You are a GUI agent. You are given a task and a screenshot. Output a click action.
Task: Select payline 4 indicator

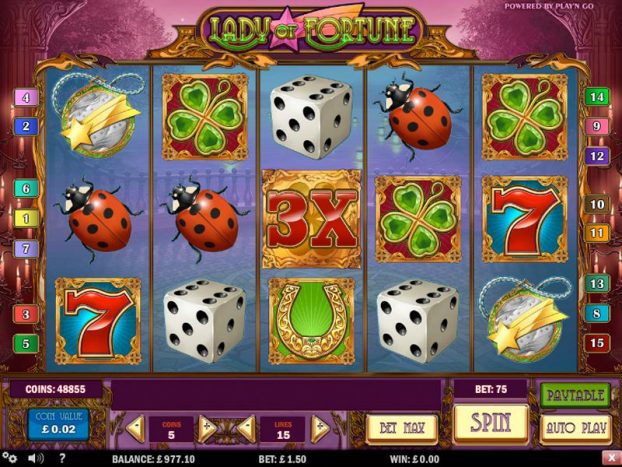pyautogui.click(x=26, y=98)
